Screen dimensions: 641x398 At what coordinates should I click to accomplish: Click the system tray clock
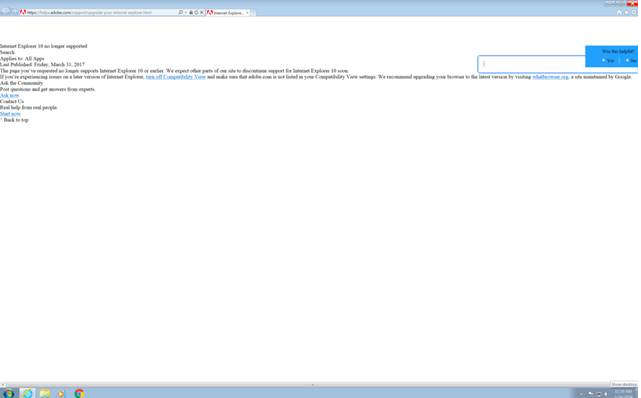[624, 393]
